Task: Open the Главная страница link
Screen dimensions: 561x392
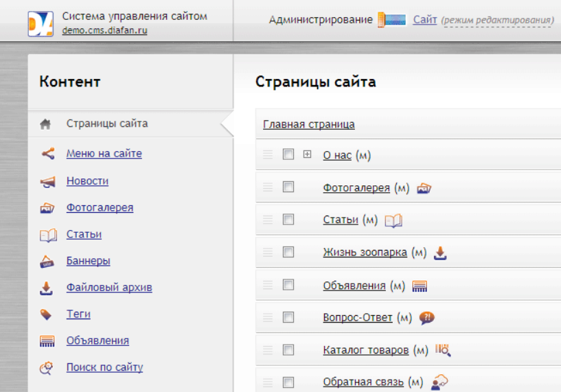Action: (309, 124)
